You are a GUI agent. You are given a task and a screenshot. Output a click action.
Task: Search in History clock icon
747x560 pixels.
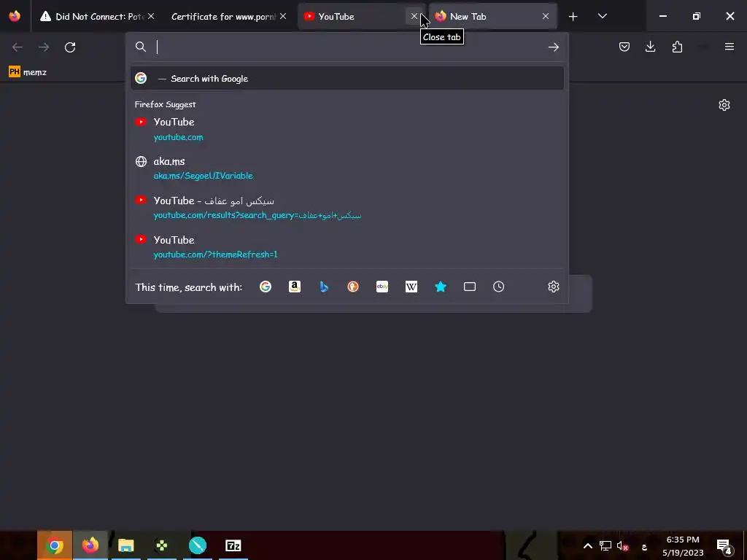[499, 287]
